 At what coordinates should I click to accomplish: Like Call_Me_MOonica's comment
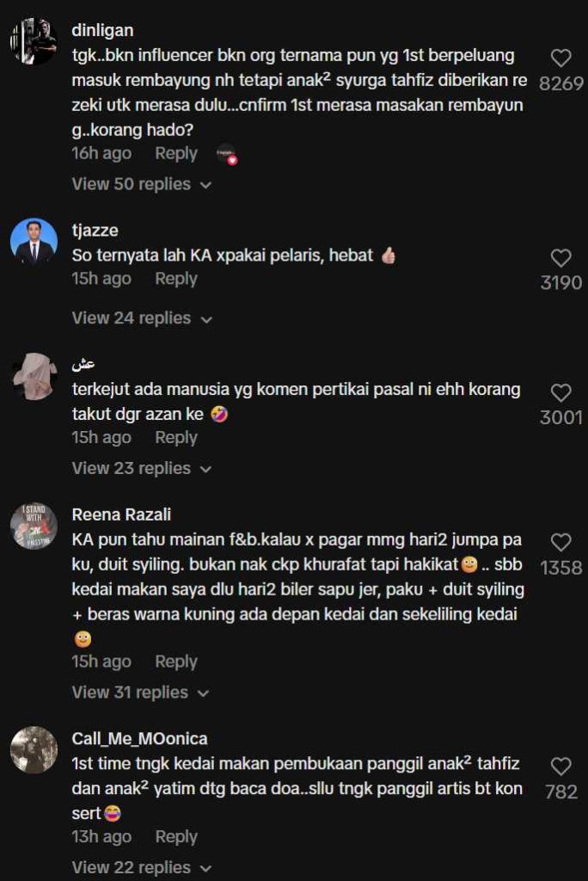click(x=560, y=767)
